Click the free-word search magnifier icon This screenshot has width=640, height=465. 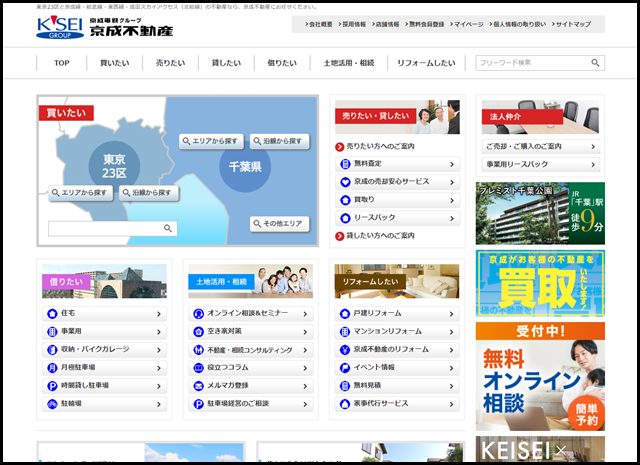point(595,63)
